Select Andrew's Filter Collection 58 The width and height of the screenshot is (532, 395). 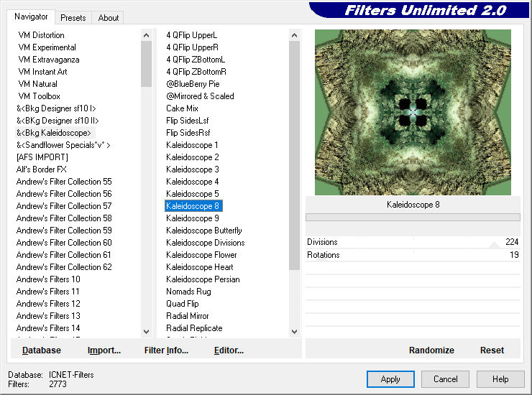[x=64, y=218]
